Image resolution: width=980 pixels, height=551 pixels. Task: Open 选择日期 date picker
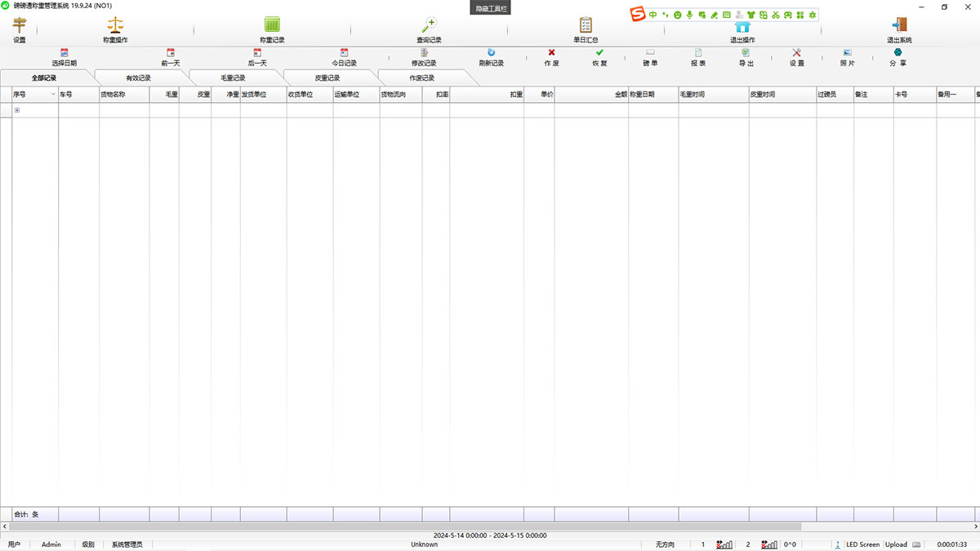tap(65, 53)
